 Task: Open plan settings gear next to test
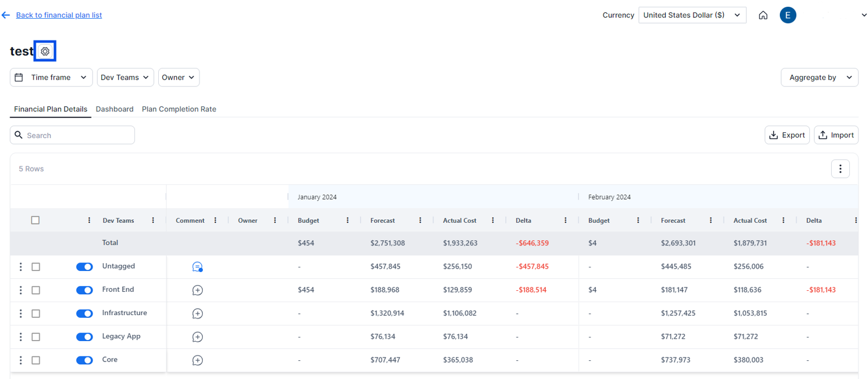(x=45, y=51)
